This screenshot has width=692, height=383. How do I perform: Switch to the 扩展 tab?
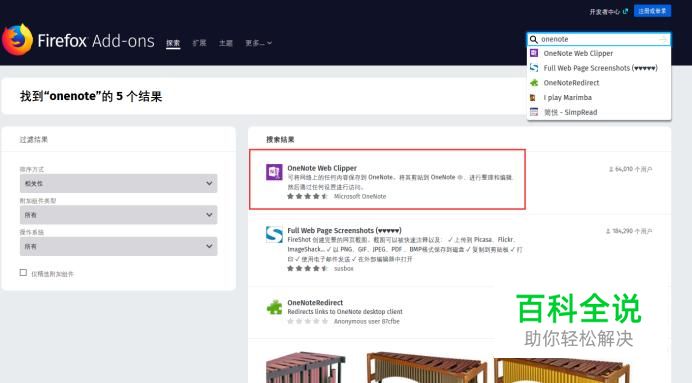click(x=199, y=43)
